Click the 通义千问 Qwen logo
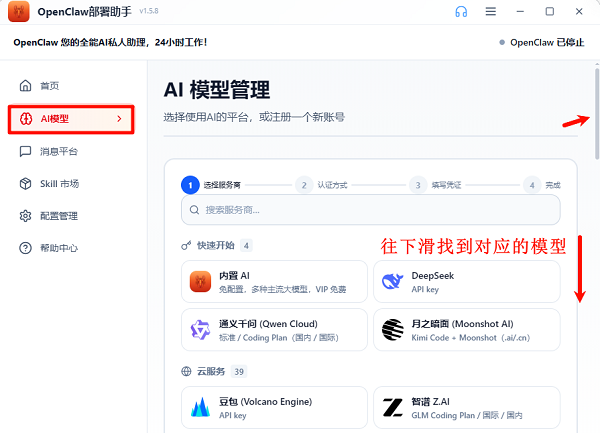 click(x=200, y=330)
